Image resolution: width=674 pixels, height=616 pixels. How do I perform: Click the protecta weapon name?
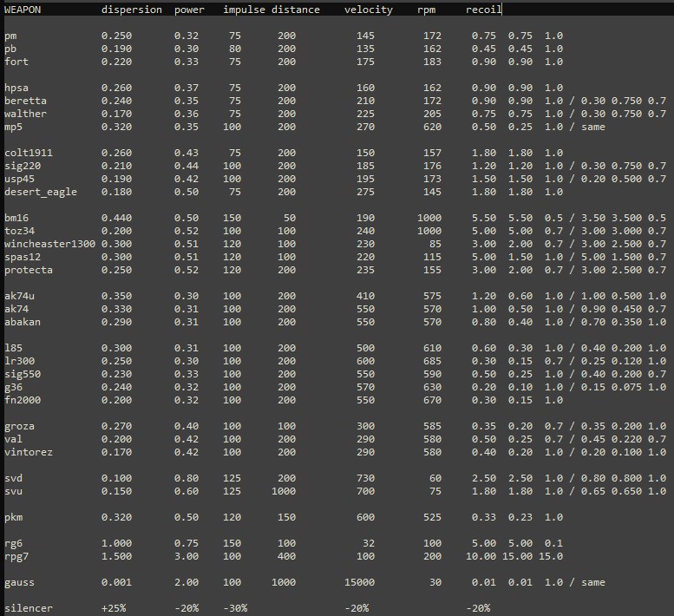(29, 270)
